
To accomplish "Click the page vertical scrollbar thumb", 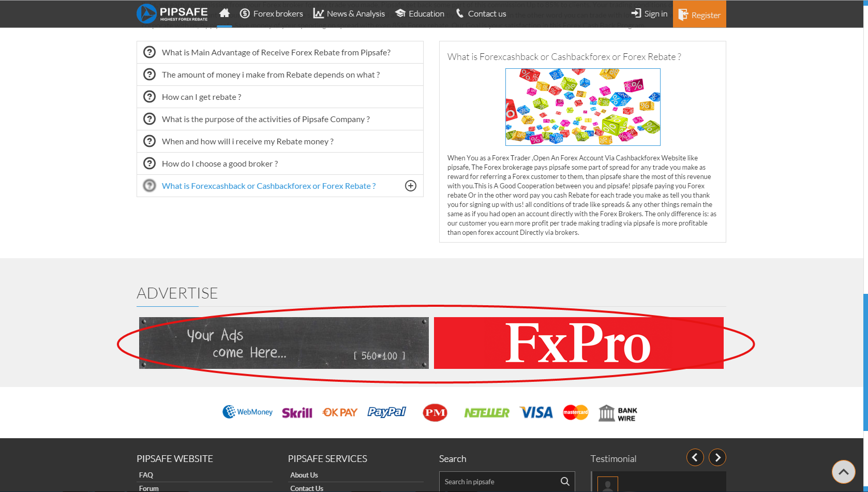I will 865,362.
